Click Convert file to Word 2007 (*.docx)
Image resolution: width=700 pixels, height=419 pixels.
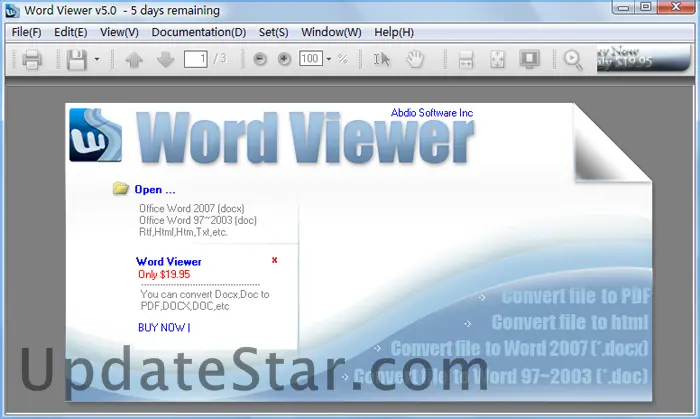pos(519,348)
